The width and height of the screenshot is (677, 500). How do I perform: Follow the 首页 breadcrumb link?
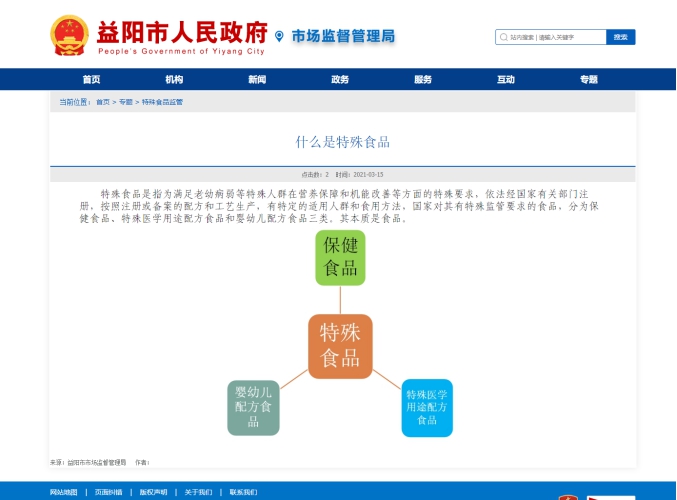point(103,102)
